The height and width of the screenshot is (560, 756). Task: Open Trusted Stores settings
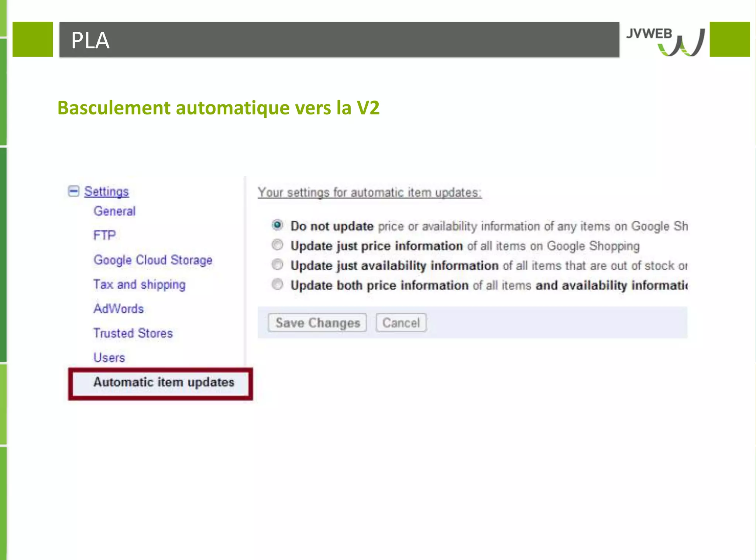[x=133, y=333]
